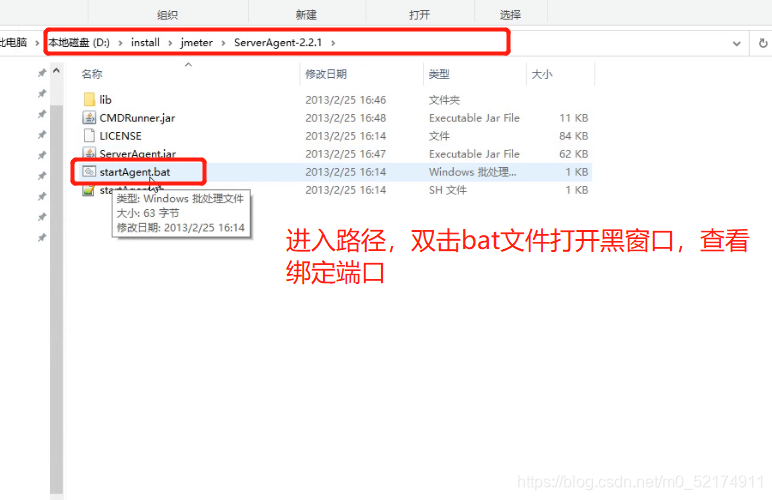Viewport: 772px width, 500px height.
Task: Open the address bar history dropdown
Action: tap(736, 43)
